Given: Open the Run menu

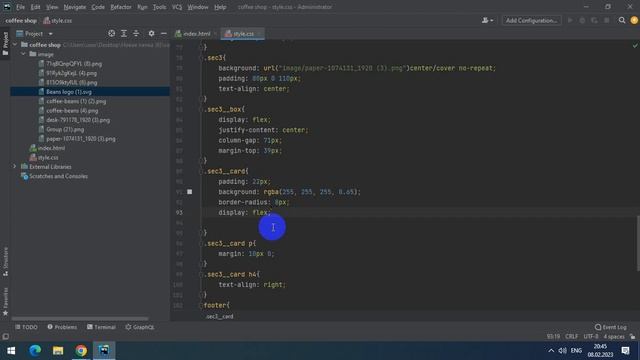Looking at the screenshot, I should coord(142,7).
